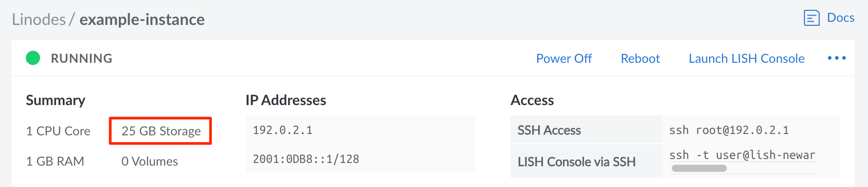Click the 25 GB Storage summary item
The width and height of the screenshot is (868, 187).
pyautogui.click(x=161, y=131)
